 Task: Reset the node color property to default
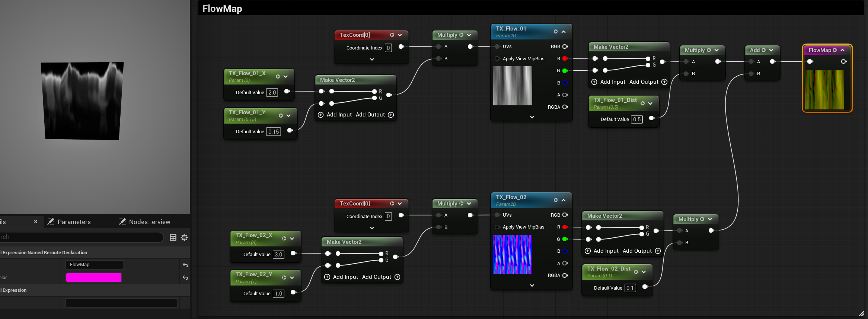185,278
